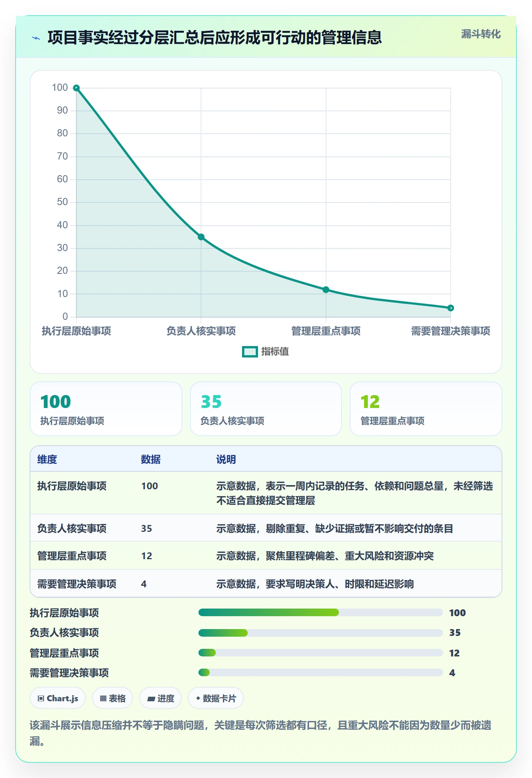Click the 执行层原始事项 progress bar
The height and width of the screenshot is (778, 532).
(320, 612)
